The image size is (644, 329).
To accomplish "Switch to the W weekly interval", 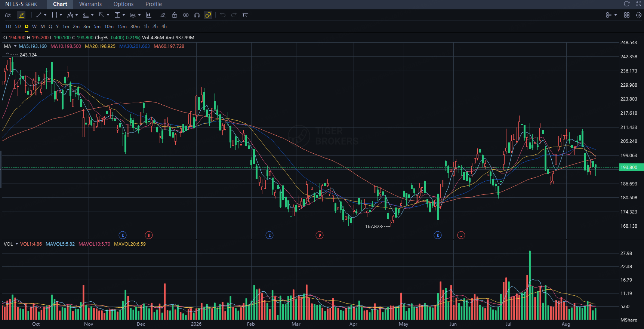I will pyautogui.click(x=34, y=27).
